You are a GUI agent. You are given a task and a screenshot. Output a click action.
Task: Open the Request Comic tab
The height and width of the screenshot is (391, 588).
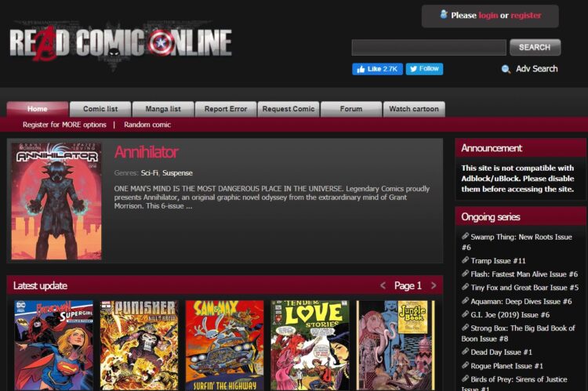point(289,109)
